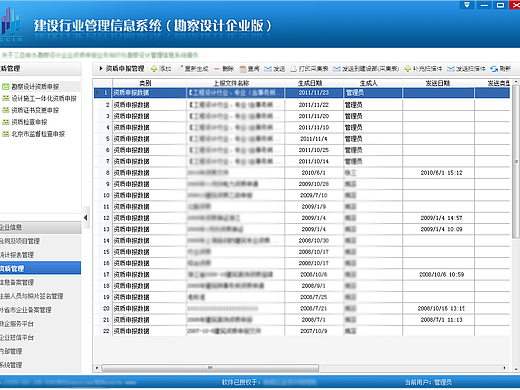Click the 删除 (delete) toolbar button
Viewport: 520px width, 390px height.
pos(224,69)
